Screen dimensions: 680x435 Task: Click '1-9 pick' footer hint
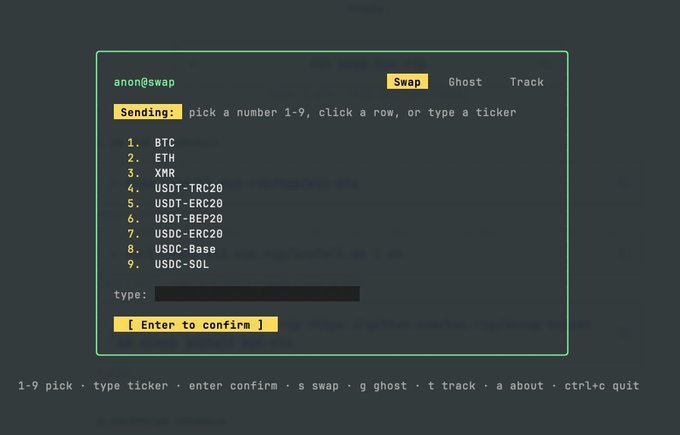tap(45, 386)
